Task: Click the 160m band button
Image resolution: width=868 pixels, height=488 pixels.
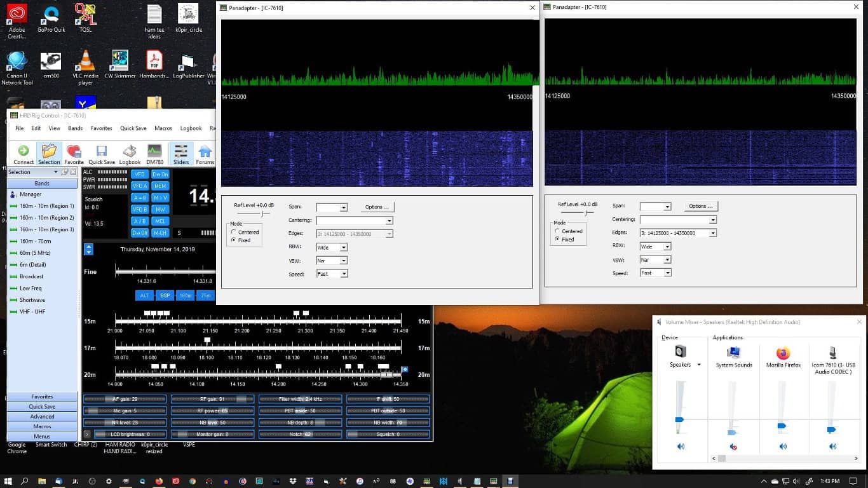Action: coord(186,295)
